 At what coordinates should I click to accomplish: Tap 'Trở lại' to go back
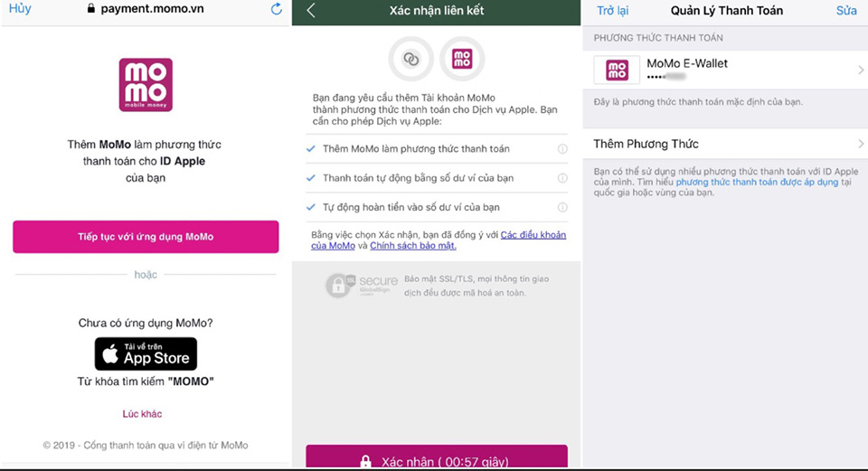[x=612, y=11]
